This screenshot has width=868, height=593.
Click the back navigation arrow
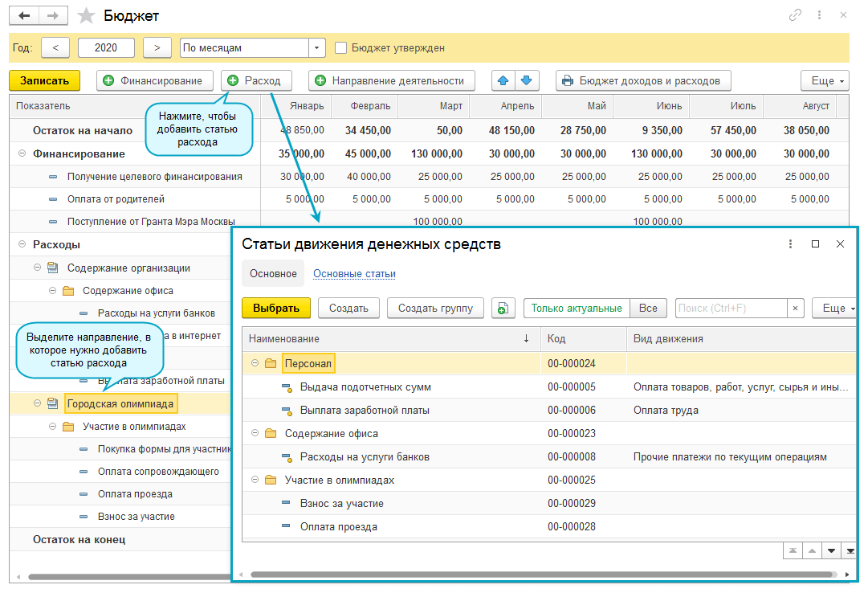click(24, 16)
